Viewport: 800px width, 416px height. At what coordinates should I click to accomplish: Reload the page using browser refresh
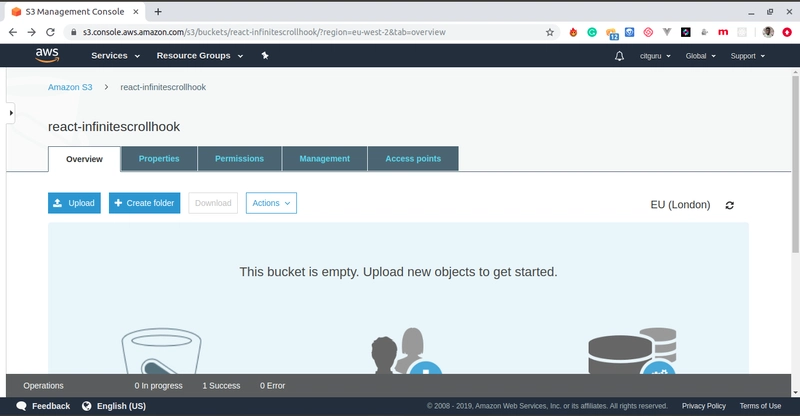[50, 32]
